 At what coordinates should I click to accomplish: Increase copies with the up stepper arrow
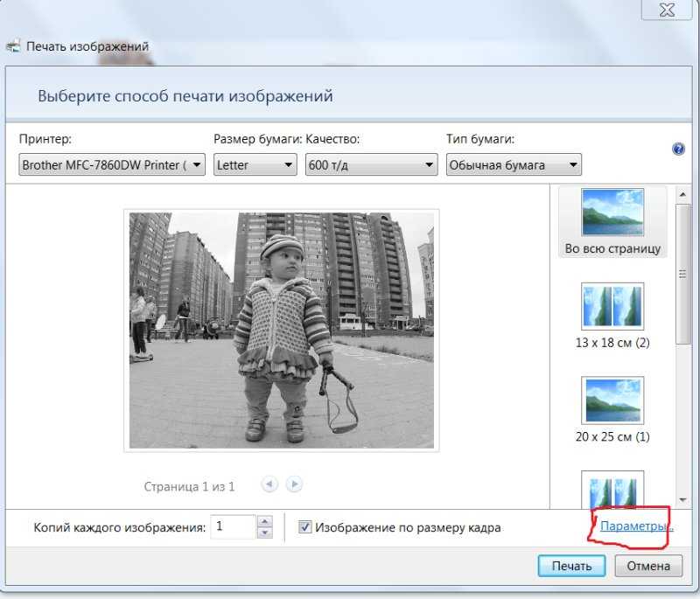pyautogui.click(x=265, y=521)
